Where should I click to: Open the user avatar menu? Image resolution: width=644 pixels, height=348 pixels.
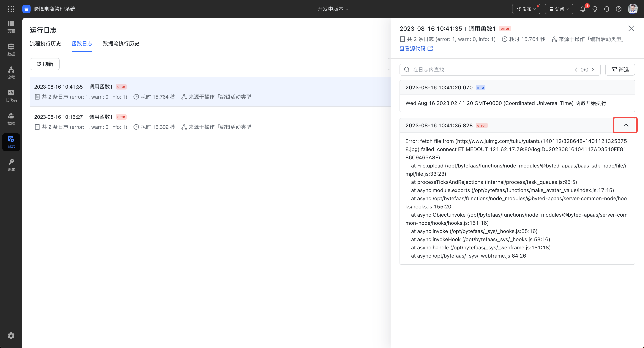tap(632, 9)
